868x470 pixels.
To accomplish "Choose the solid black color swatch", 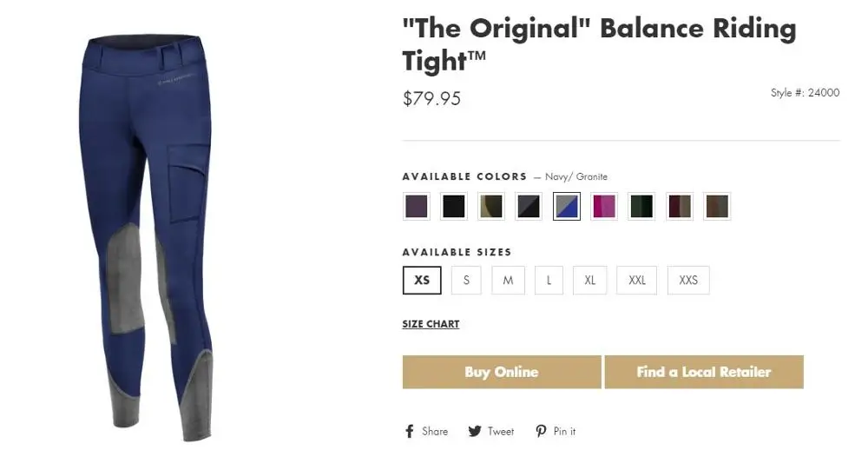I will 454,207.
